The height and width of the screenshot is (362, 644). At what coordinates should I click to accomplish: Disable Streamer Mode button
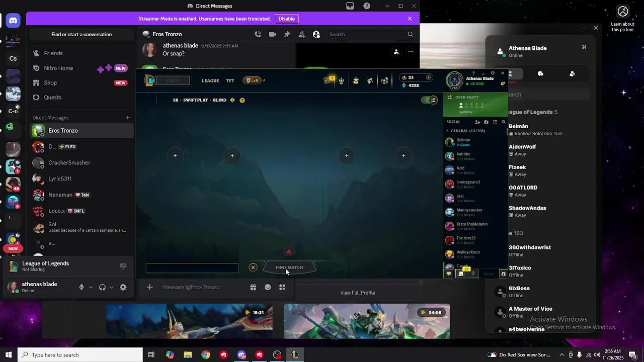[x=287, y=19]
